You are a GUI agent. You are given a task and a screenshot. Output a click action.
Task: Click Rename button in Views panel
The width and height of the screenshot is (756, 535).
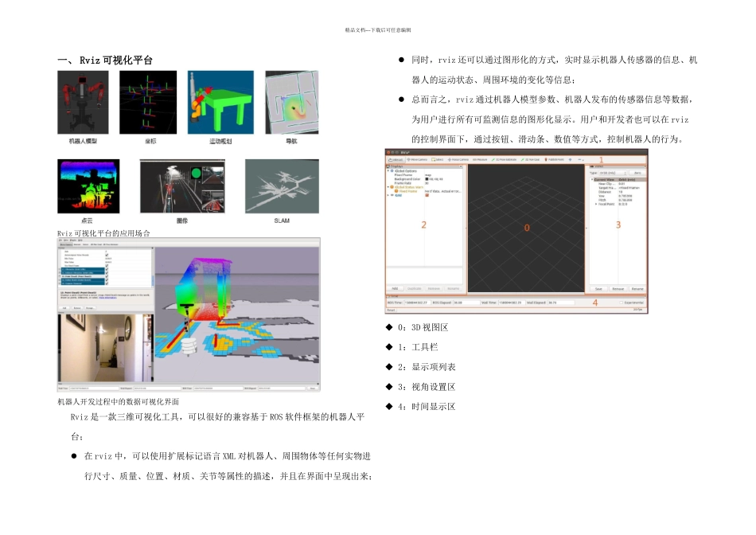tap(637, 289)
